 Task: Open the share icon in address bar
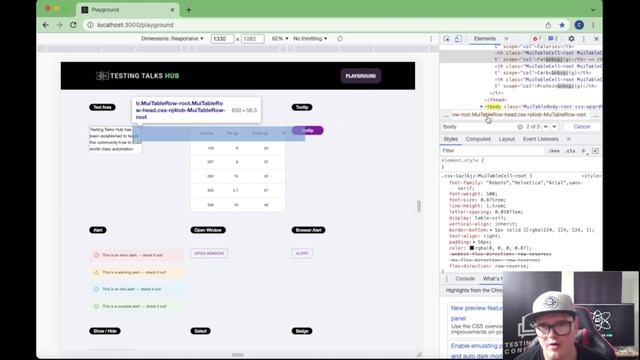click(x=548, y=25)
